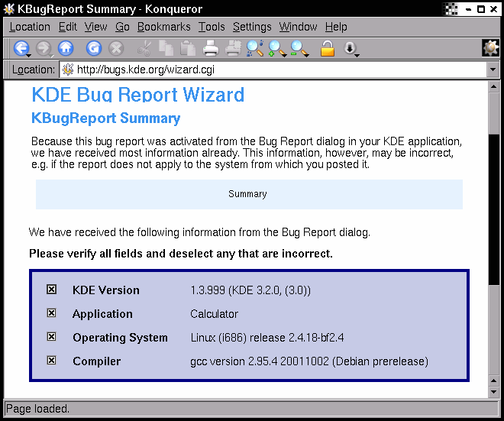
Task: Open the dropdown arrow beside the padlock
Action: coord(351,50)
